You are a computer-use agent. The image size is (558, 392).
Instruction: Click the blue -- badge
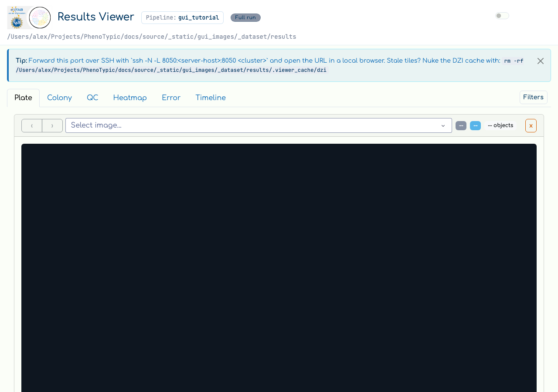coord(475,125)
